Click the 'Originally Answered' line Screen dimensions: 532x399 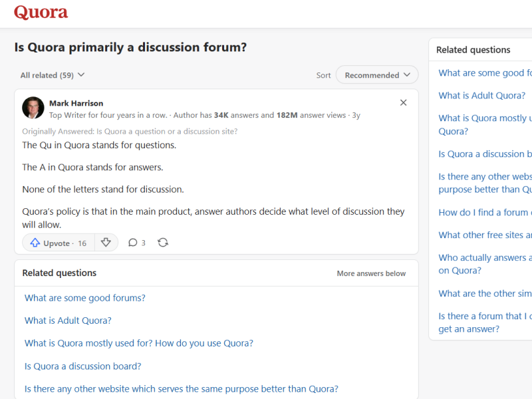point(130,131)
